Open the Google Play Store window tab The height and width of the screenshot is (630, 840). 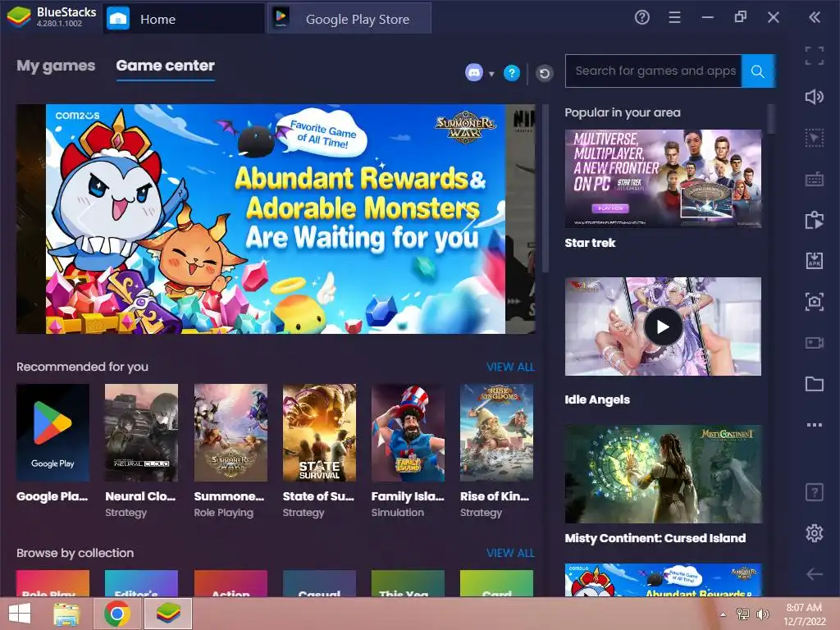(349, 19)
